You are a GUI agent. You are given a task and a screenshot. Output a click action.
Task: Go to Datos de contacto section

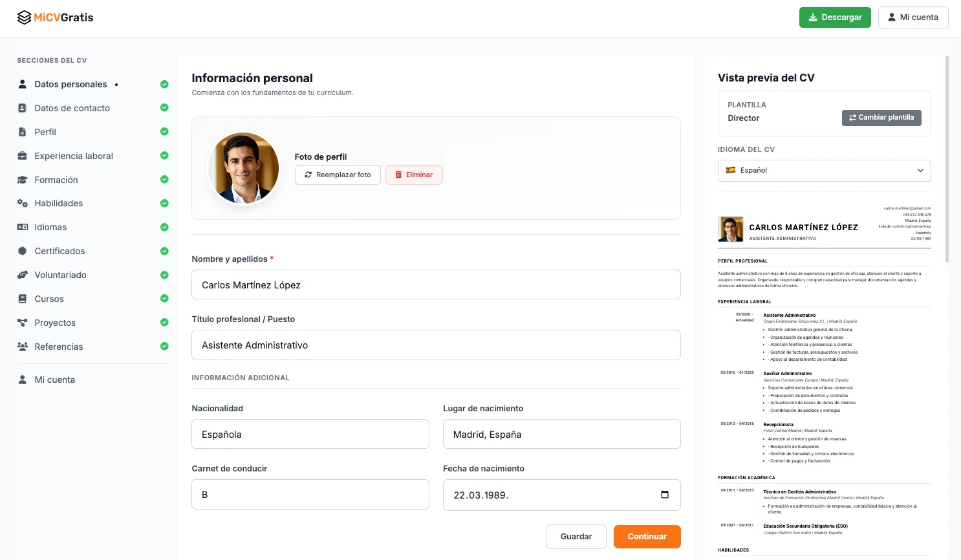72,108
